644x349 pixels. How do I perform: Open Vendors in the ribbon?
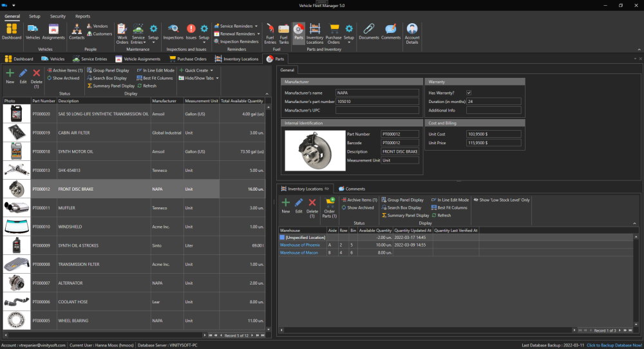tap(97, 26)
